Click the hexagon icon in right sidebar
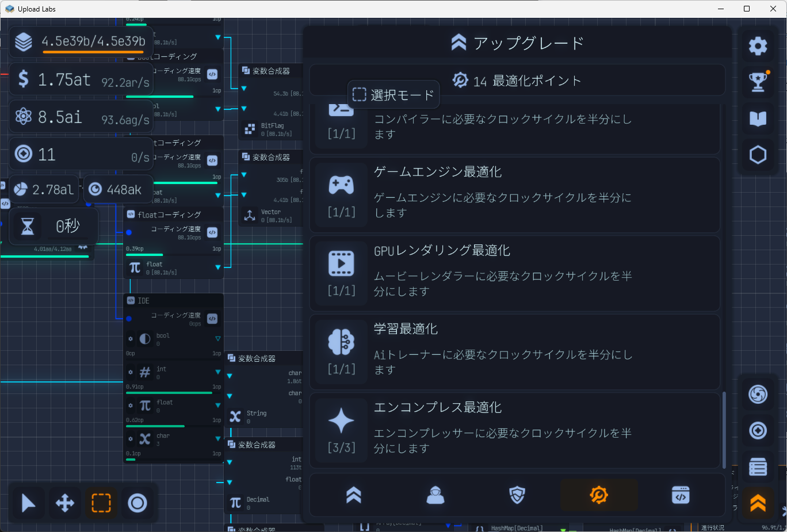 (758, 155)
